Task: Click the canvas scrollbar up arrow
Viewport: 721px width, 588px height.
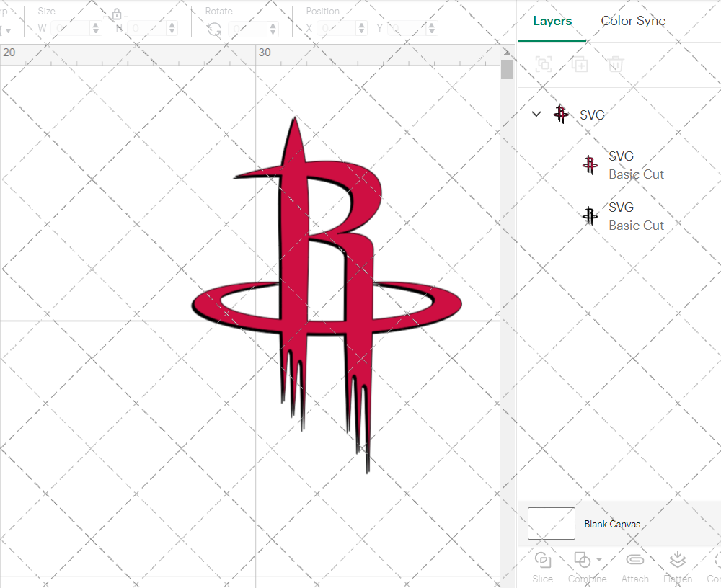Action: [507, 52]
